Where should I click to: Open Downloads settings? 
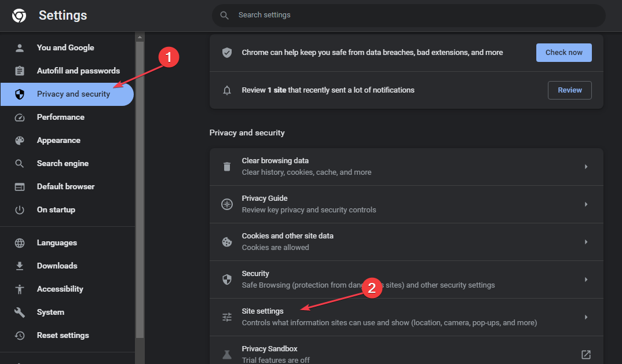[x=67, y=266]
